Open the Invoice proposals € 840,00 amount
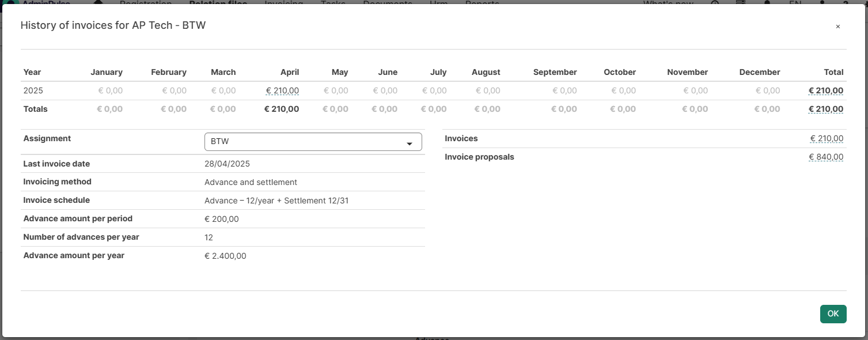 tap(826, 157)
